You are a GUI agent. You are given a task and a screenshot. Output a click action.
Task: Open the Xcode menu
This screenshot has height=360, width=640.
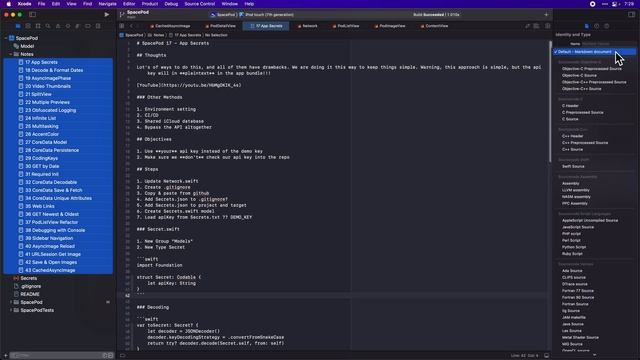[24, 4]
